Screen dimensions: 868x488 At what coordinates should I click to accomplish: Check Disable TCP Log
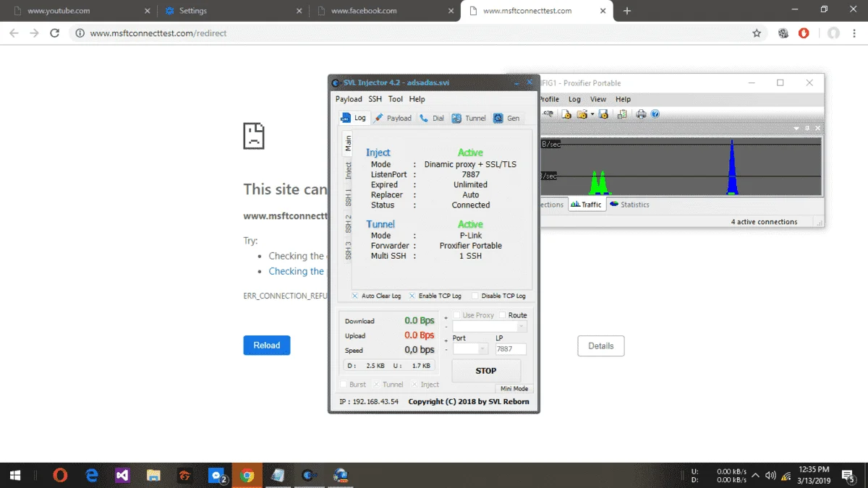[x=475, y=296]
